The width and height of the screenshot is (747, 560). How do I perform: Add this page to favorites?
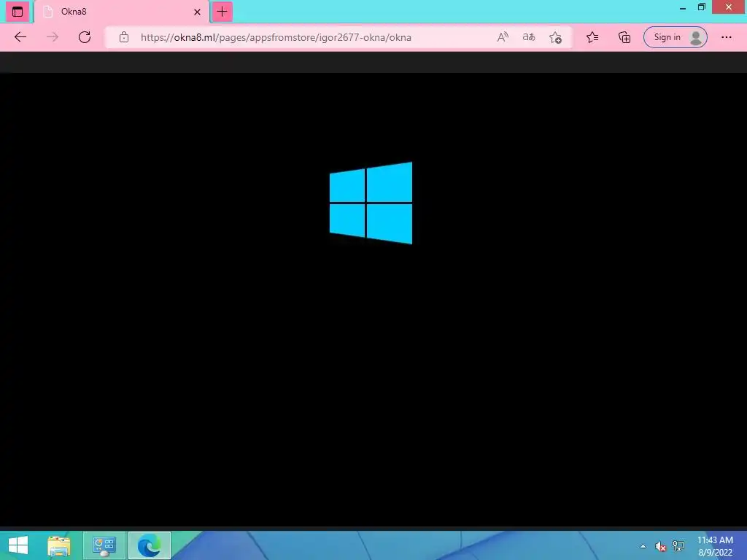pos(555,37)
